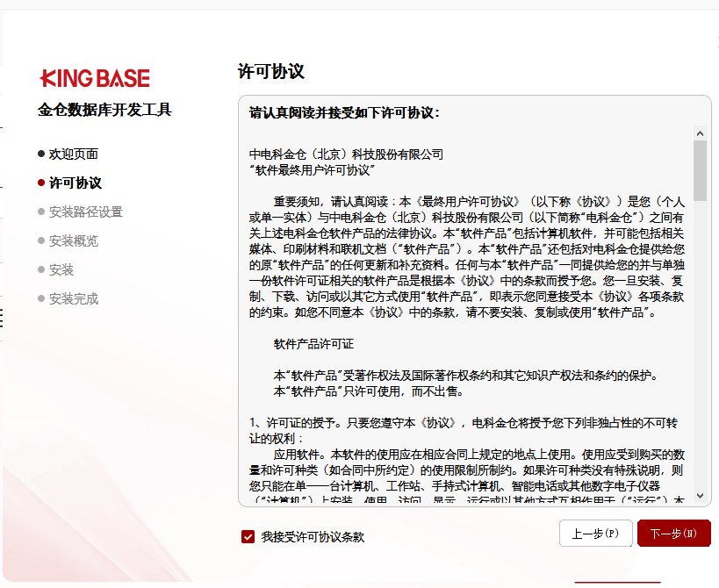Click the bullet beside 欢迎页面
The width and height of the screenshot is (719, 588).
click(x=41, y=154)
